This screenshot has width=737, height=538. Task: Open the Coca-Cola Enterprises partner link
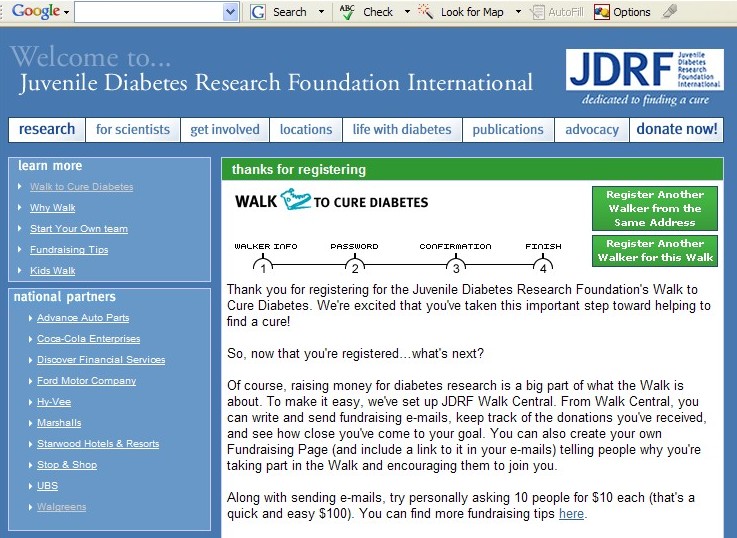click(x=88, y=339)
